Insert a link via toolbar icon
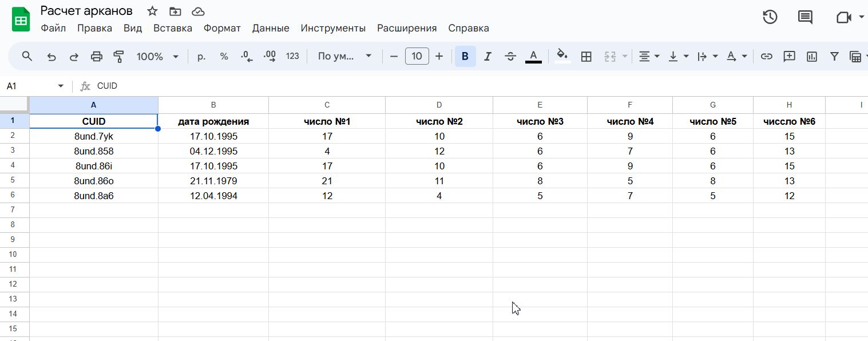 point(766,56)
